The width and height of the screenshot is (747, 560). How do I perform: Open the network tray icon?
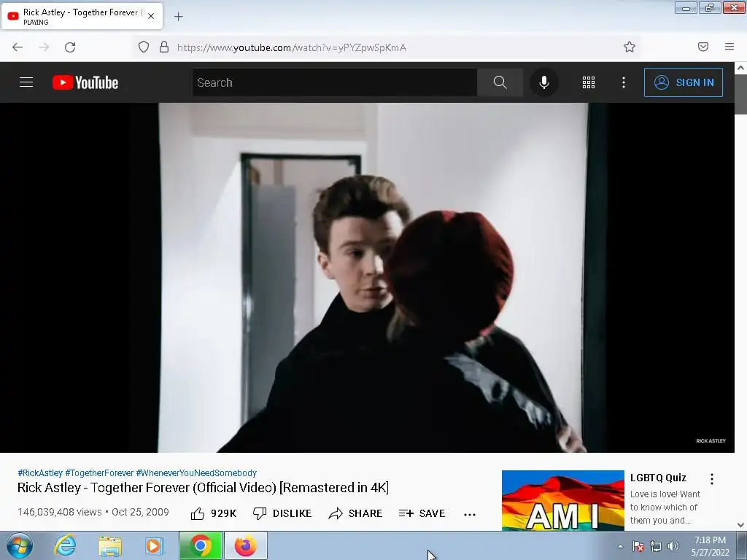click(656, 546)
